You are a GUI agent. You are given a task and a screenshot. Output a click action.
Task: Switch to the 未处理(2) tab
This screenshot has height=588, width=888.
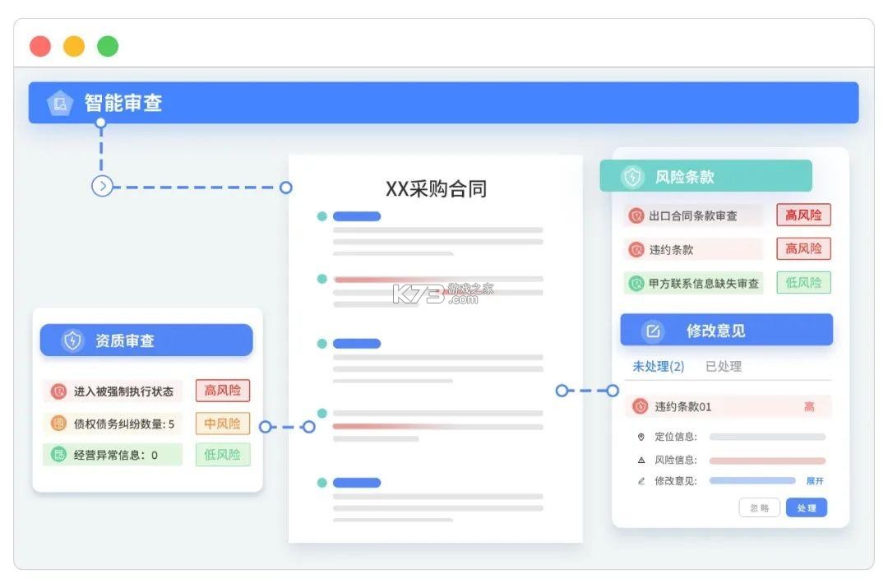(658, 367)
